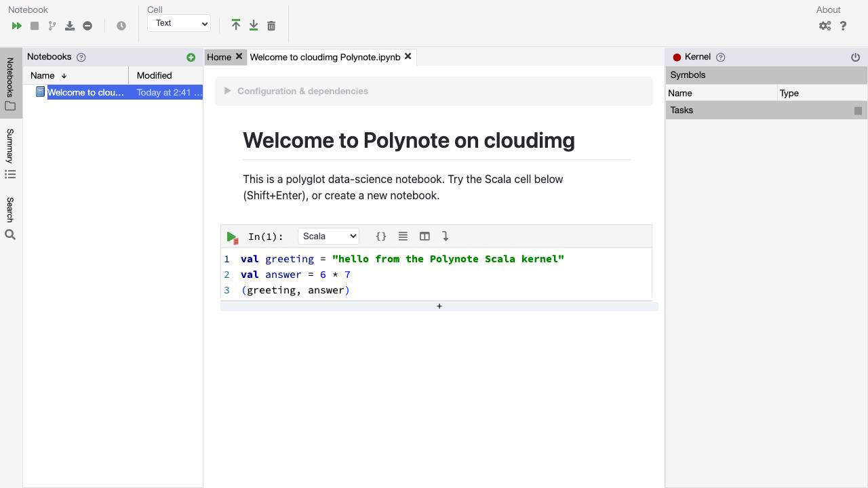868x488 pixels.
Task: Click the symbols table Type column header
Action: point(823,94)
